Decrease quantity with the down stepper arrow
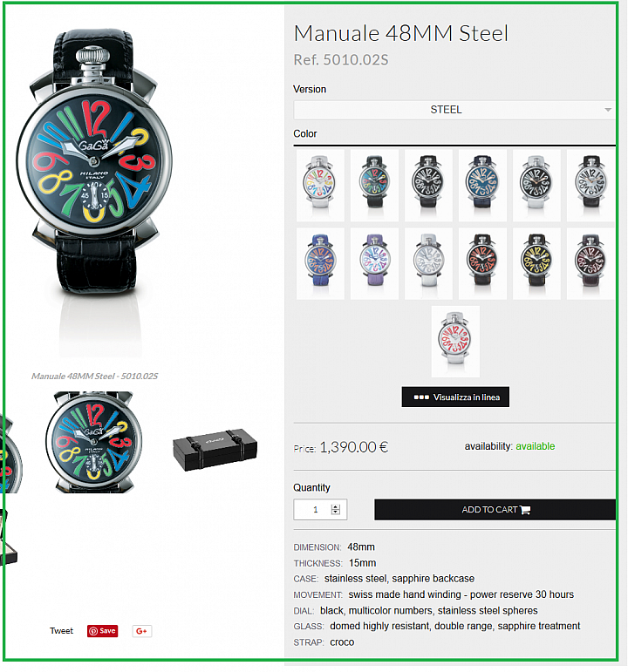Screen dimensions: 628x672 336,512
